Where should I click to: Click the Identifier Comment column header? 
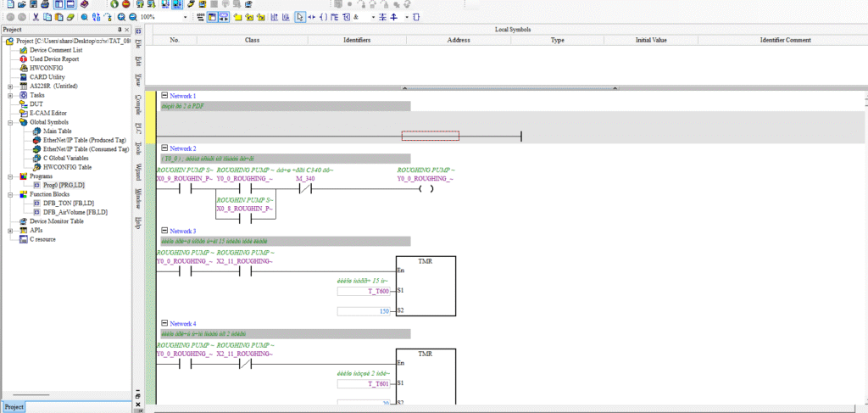[x=785, y=40]
